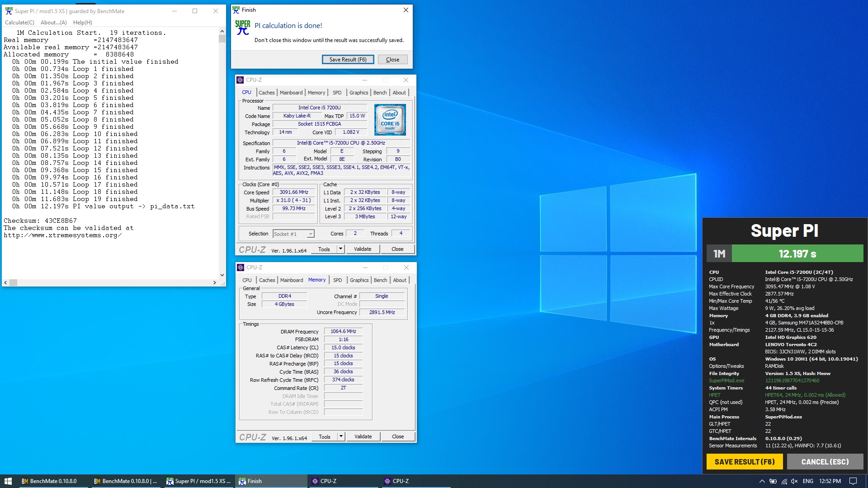Viewport: 868px width, 488px height.
Task: Open Windows Start menu
Action: click(8, 481)
